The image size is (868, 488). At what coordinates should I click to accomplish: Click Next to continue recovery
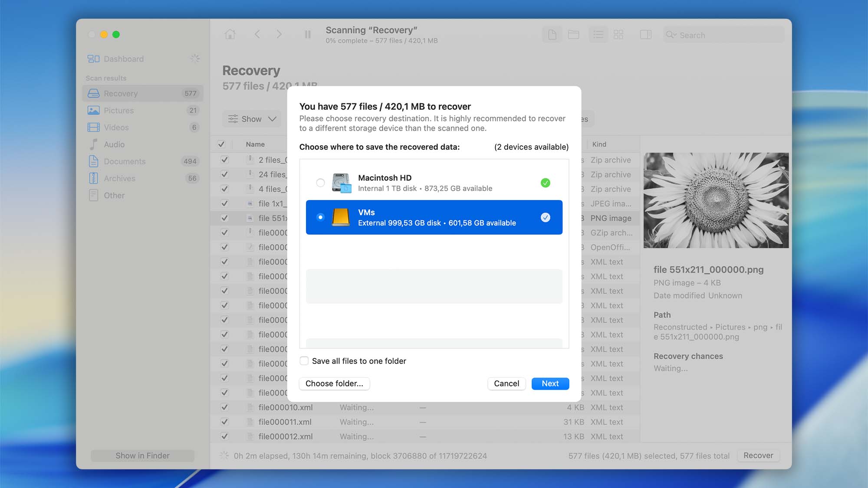pyautogui.click(x=550, y=383)
